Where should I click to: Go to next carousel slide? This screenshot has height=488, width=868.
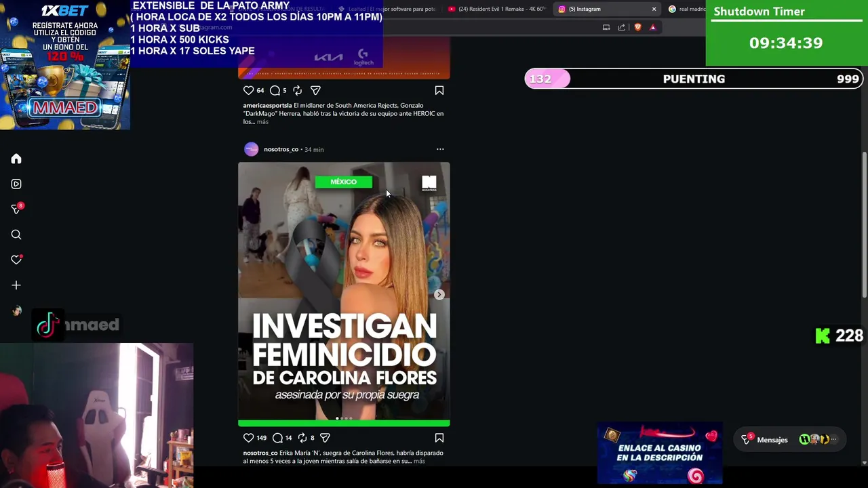pyautogui.click(x=439, y=295)
